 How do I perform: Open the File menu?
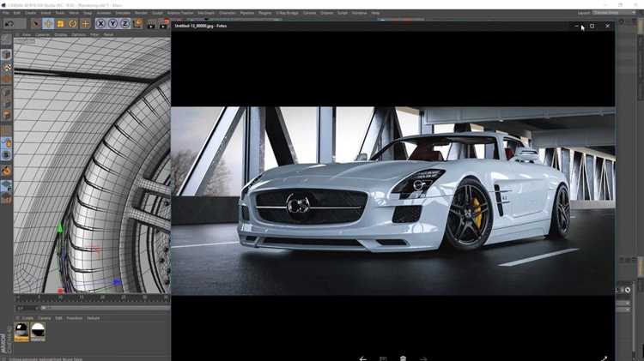(x=6, y=13)
